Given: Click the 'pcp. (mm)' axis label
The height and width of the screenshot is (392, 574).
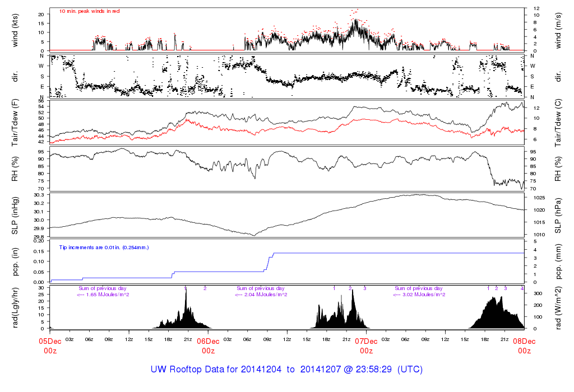Looking at the screenshot, I should coord(558,262).
